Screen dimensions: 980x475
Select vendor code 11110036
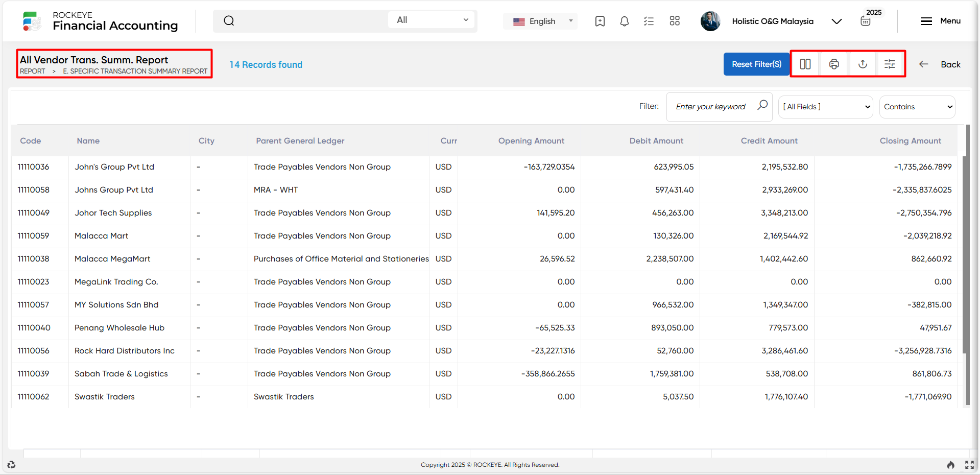coord(34,167)
